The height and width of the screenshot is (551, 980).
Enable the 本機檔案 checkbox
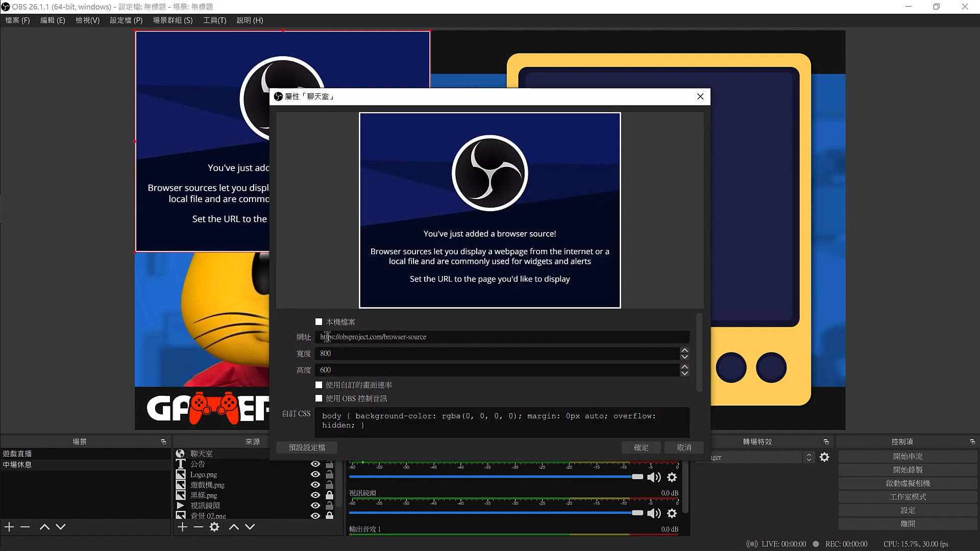pos(319,322)
